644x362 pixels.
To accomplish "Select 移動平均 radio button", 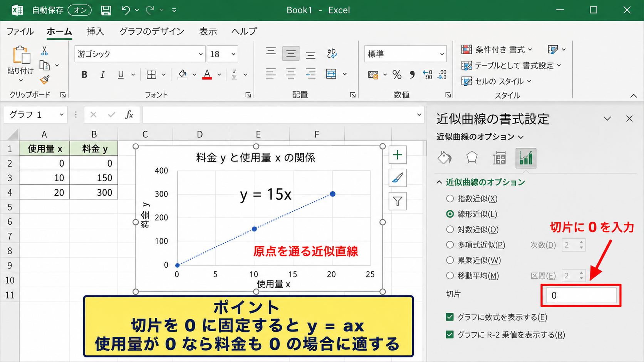I will click(450, 275).
